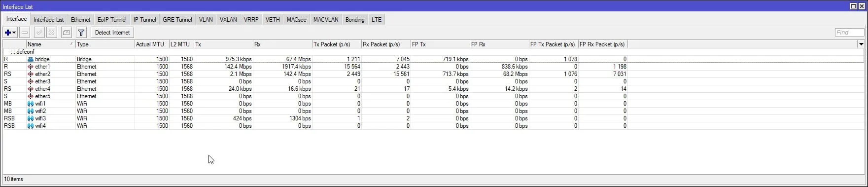
Task: Open the GRE Tunnel tab
Action: [x=177, y=20]
